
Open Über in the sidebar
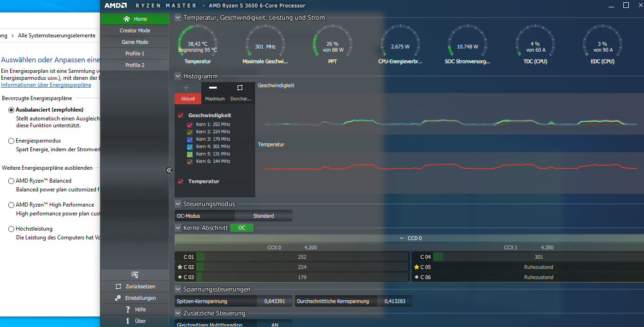coord(135,321)
